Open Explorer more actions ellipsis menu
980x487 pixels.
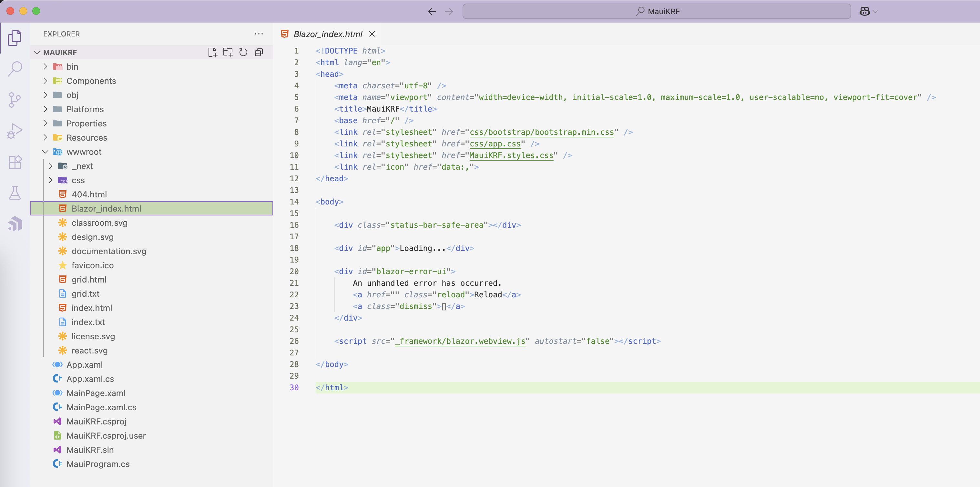259,34
